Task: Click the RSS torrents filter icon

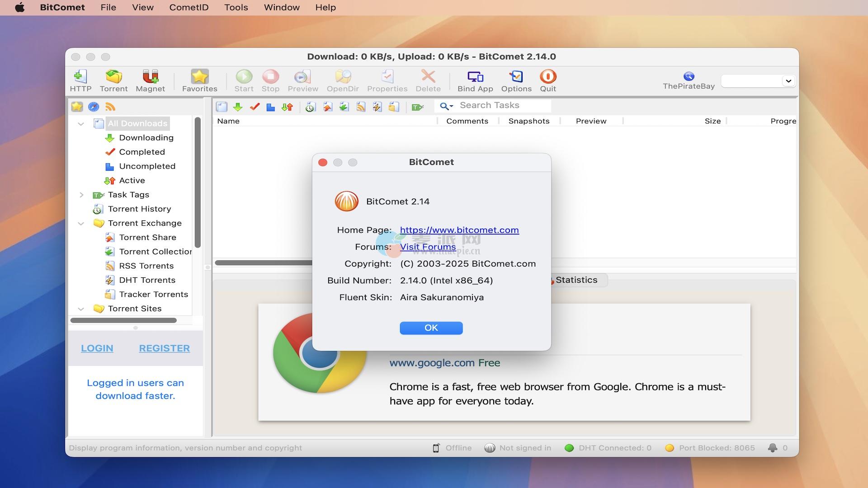Action: 361,107
